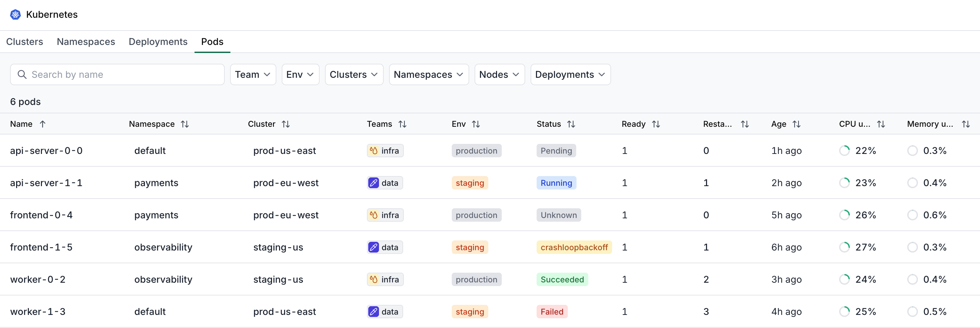Click staging-us cluster for worker-0-2

[x=278, y=280]
